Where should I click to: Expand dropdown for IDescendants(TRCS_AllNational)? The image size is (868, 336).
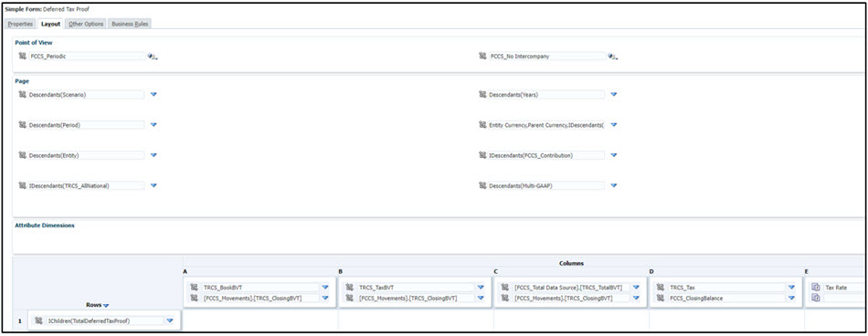point(153,186)
